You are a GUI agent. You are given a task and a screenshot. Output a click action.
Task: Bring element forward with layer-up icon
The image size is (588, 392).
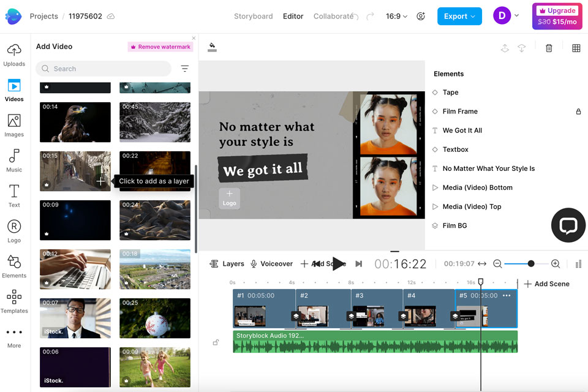pos(505,48)
